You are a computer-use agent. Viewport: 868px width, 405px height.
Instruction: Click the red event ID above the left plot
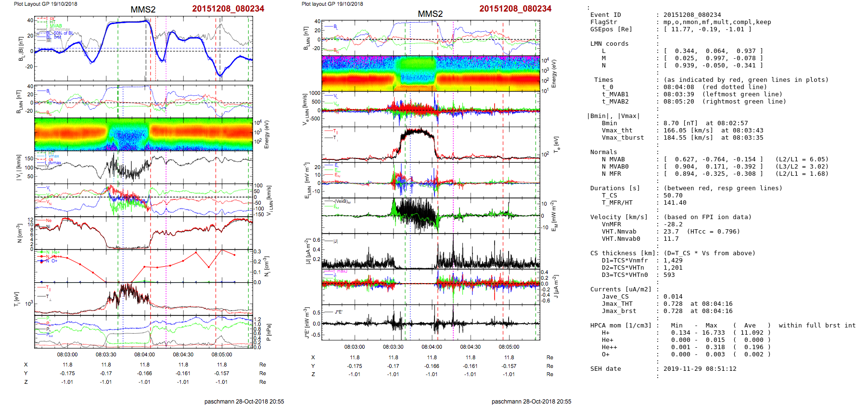tap(228, 9)
